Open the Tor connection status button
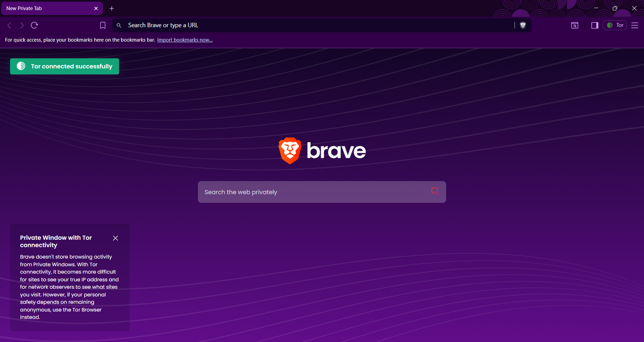The image size is (644, 342). point(615,25)
